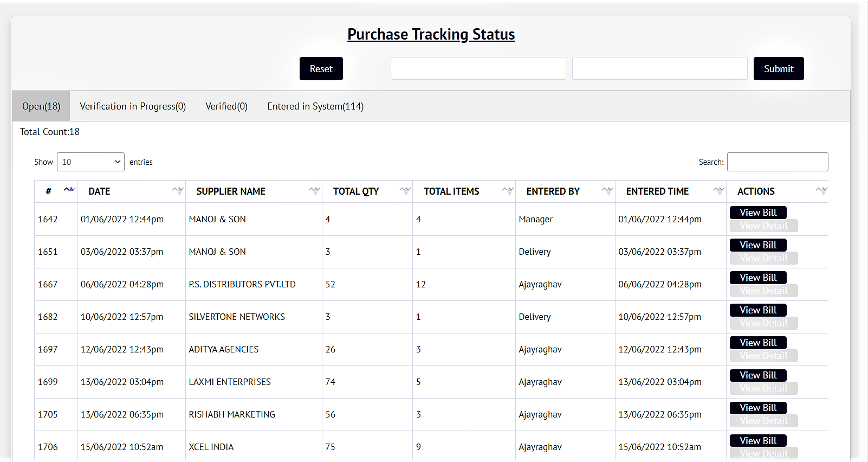Click the TOTAL ITEMS sort arrows

pos(507,191)
